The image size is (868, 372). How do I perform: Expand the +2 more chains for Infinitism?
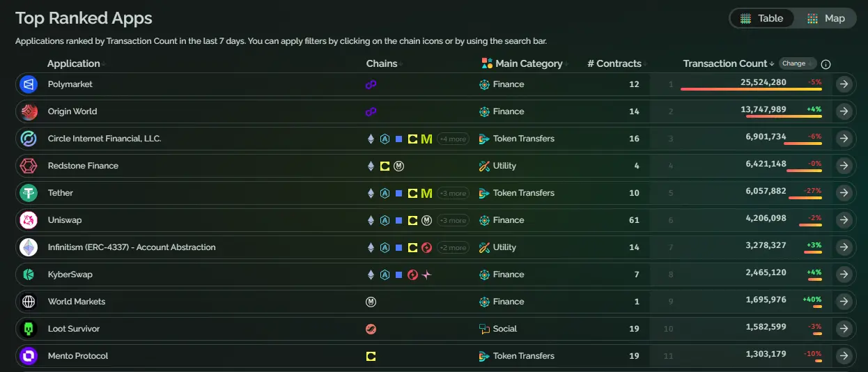point(453,247)
